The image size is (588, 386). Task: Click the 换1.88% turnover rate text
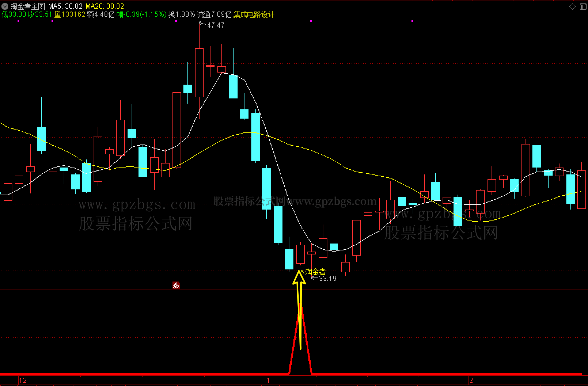[182, 14]
